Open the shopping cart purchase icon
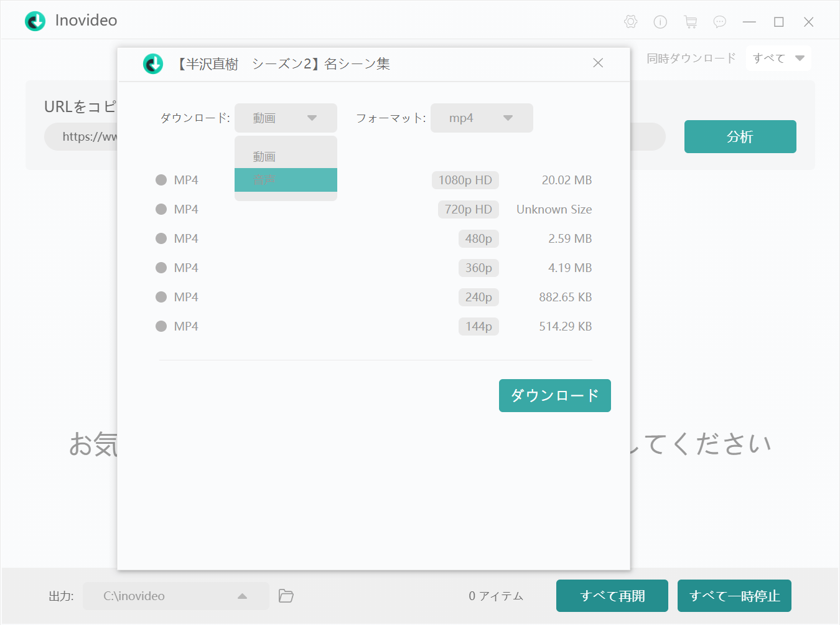Screen dimensions: 840x625 pyautogui.click(x=690, y=22)
